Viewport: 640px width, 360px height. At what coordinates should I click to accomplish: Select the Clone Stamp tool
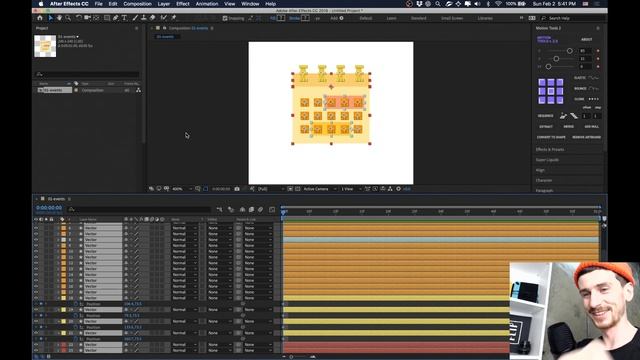tap(143, 18)
